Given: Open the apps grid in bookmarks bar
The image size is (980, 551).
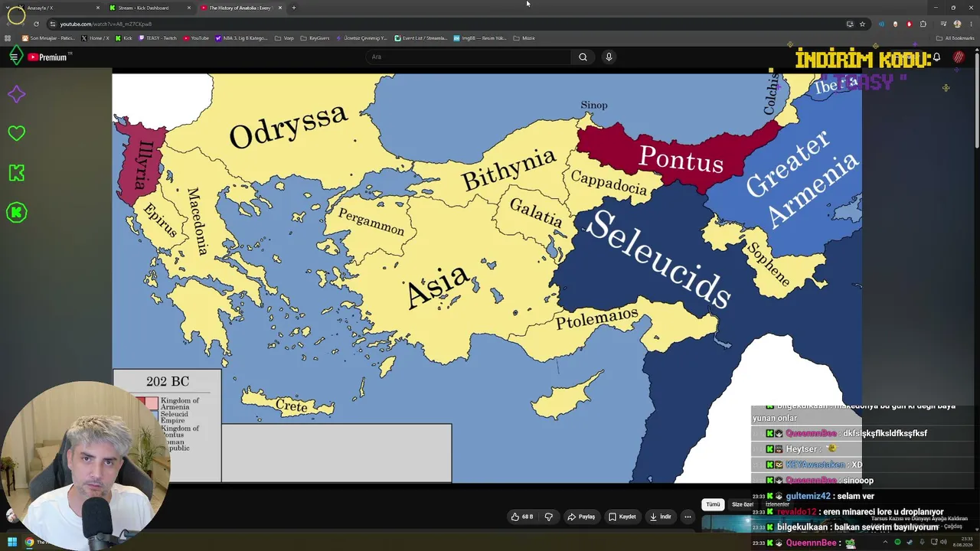Looking at the screenshot, I should click(8, 38).
